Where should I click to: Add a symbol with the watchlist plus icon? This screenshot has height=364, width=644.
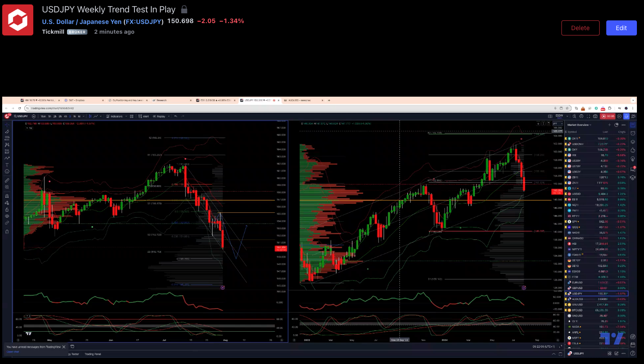pyautogui.click(x=609, y=125)
